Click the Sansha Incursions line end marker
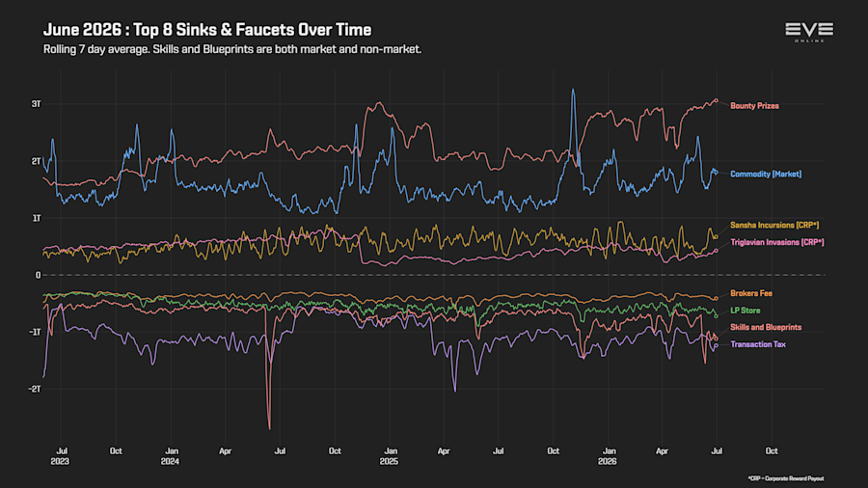This screenshot has width=868, height=488. point(716,237)
